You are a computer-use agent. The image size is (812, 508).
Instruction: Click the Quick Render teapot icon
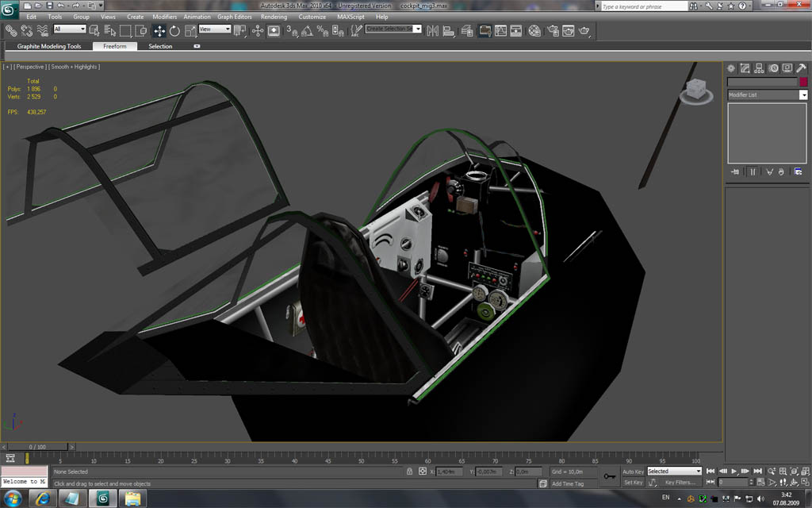(x=585, y=31)
